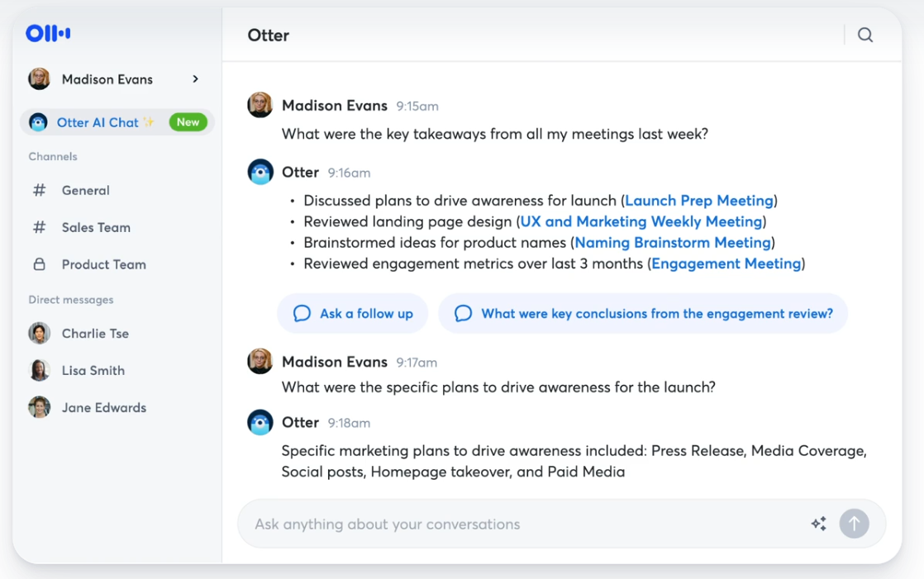Click the 9:16am timestamp

349,173
